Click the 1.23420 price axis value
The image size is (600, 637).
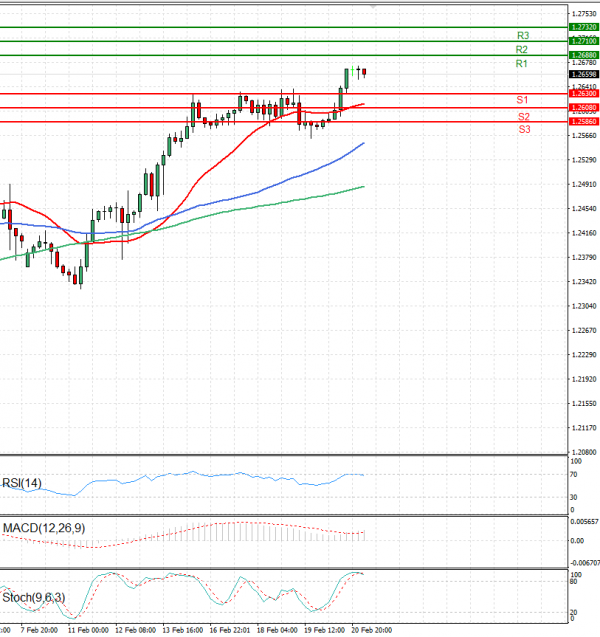point(584,282)
